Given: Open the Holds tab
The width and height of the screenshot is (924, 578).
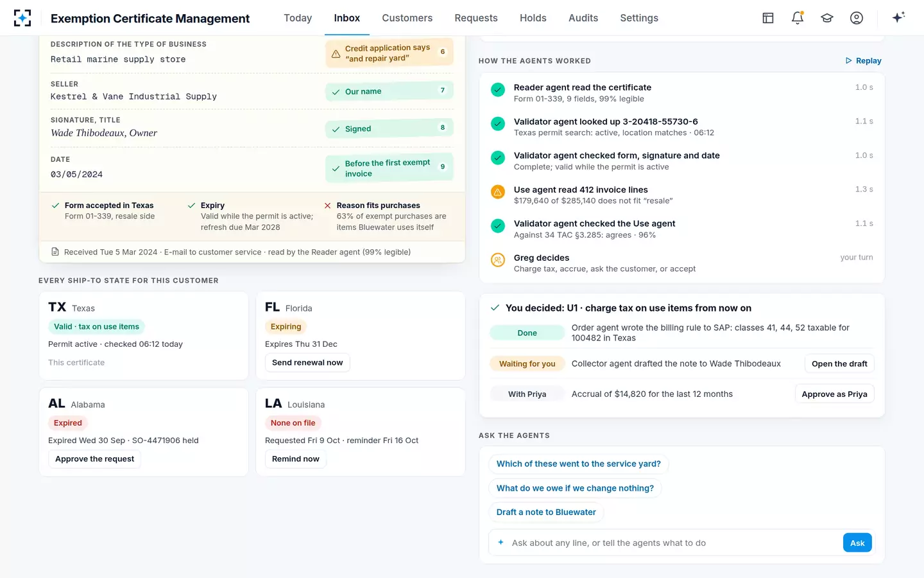Looking at the screenshot, I should [533, 18].
